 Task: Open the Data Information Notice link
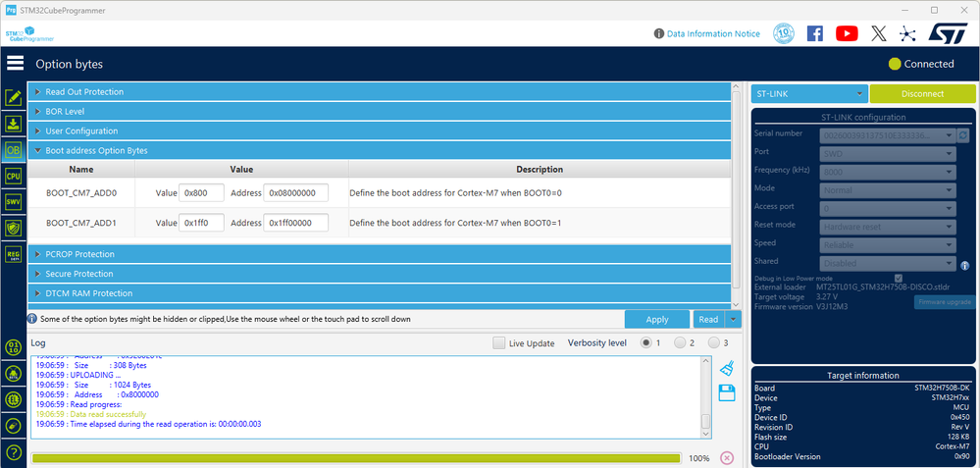[x=713, y=33]
